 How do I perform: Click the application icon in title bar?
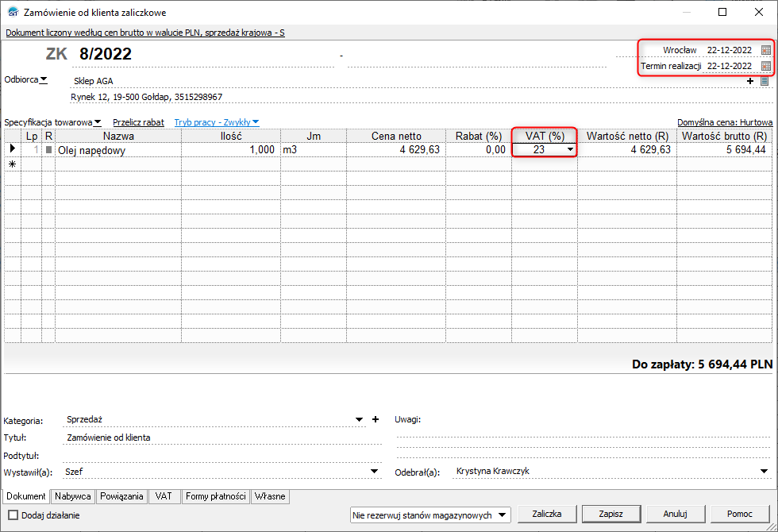[x=13, y=12]
